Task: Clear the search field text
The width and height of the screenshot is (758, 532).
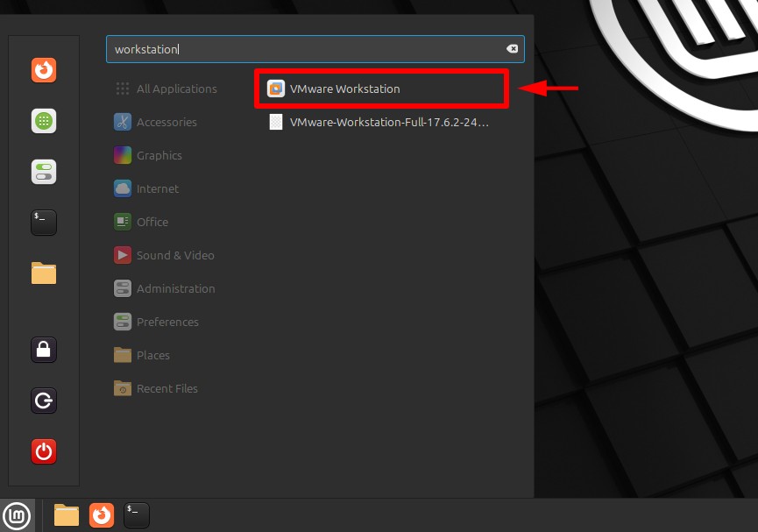Action: coord(512,49)
